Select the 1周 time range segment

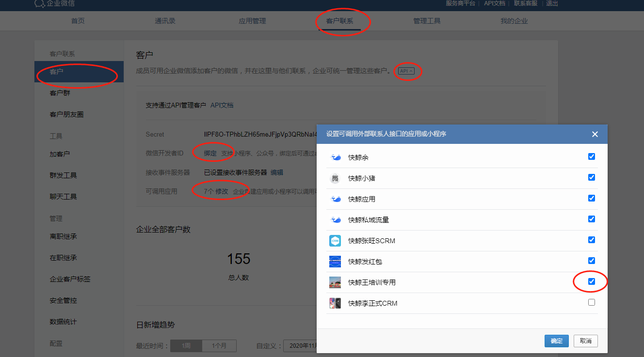pyautogui.click(x=186, y=346)
